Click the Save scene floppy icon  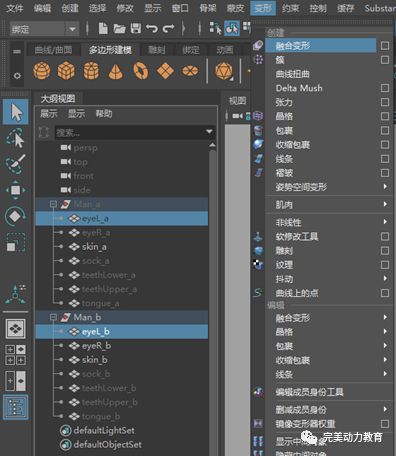point(135,28)
